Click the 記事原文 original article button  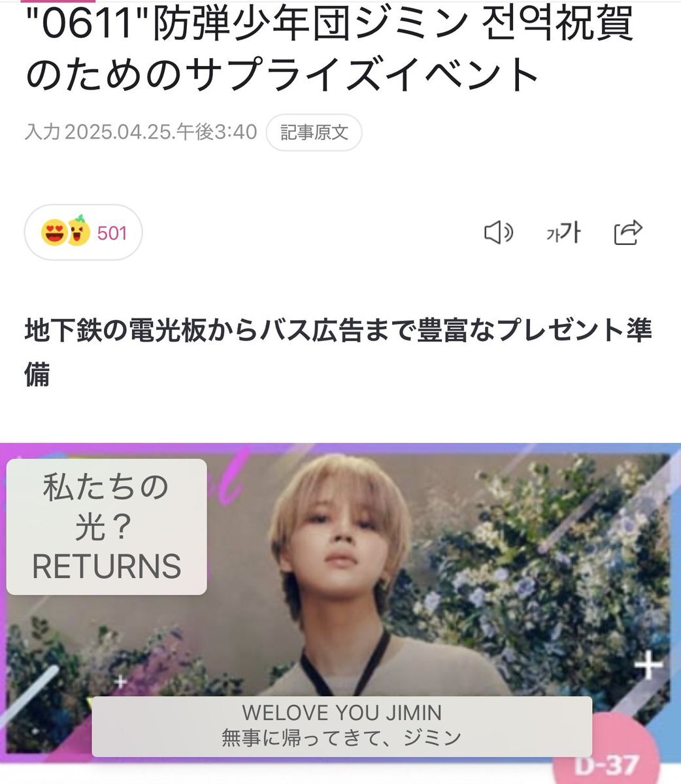314,133
